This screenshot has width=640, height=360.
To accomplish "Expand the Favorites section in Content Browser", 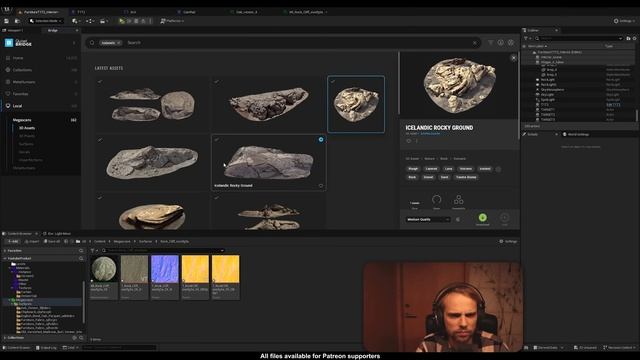I will click(5, 251).
